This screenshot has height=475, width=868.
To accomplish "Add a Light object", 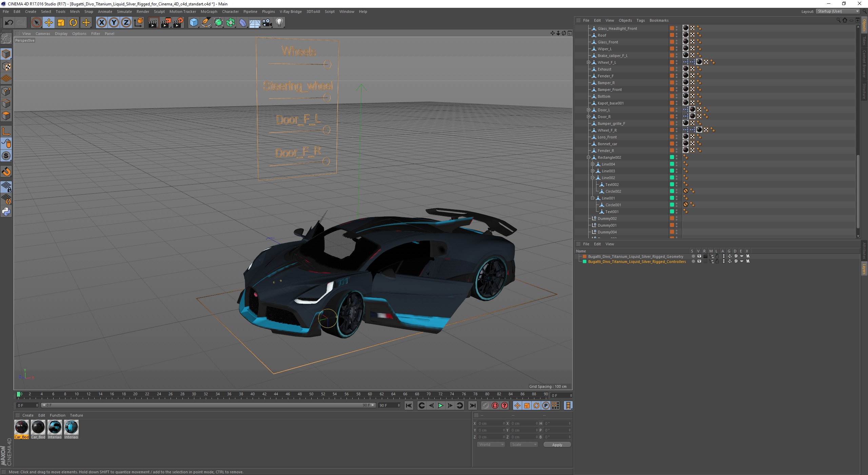I will [x=279, y=23].
